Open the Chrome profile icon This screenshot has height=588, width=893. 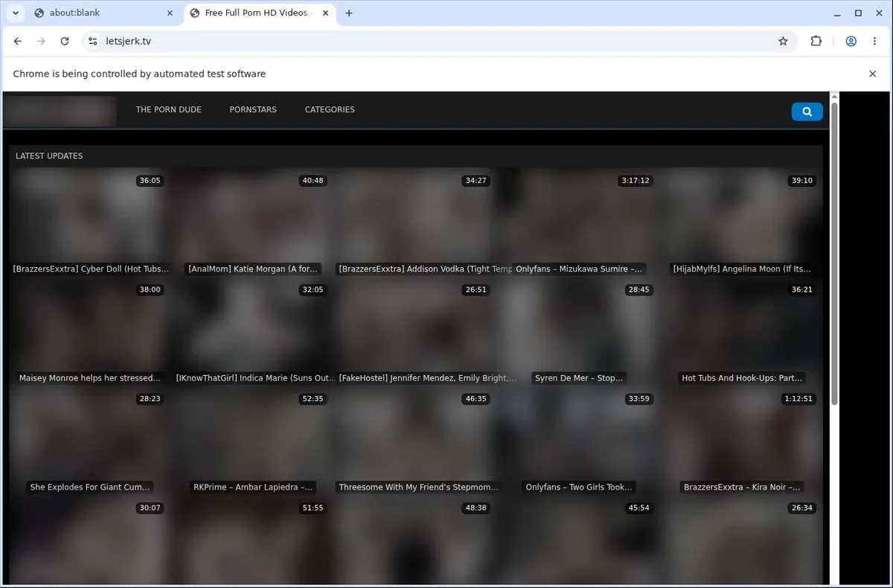point(851,42)
